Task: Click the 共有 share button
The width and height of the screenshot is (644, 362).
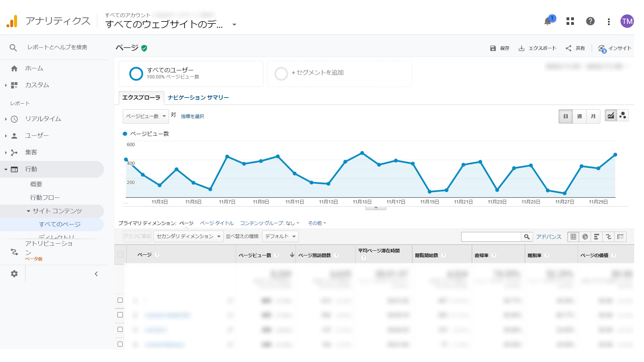Action: click(575, 48)
